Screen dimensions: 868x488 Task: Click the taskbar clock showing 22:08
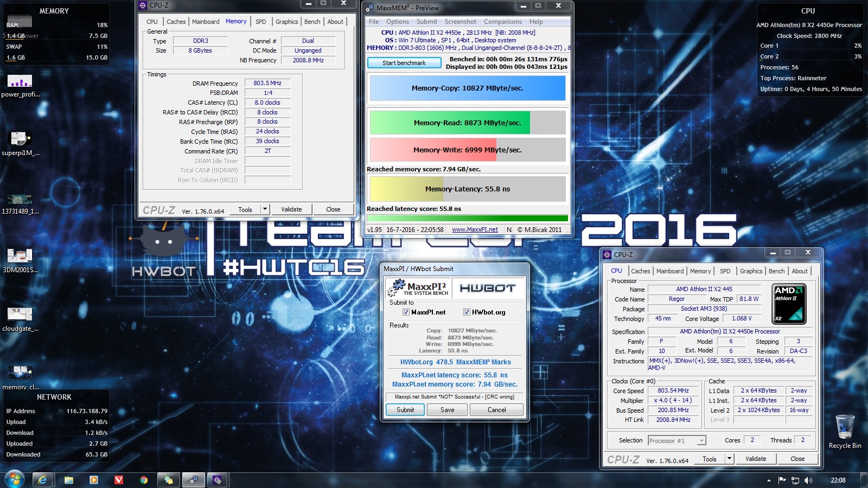coord(838,480)
